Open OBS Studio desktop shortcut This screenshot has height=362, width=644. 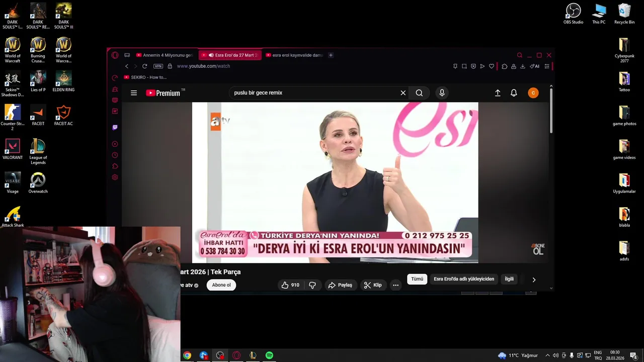tap(573, 14)
